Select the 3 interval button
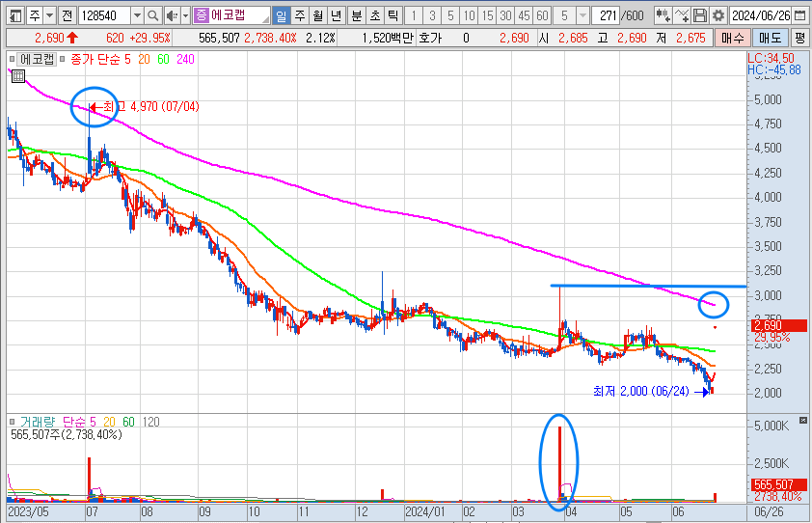The height and width of the screenshot is (523, 812). click(x=432, y=15)
